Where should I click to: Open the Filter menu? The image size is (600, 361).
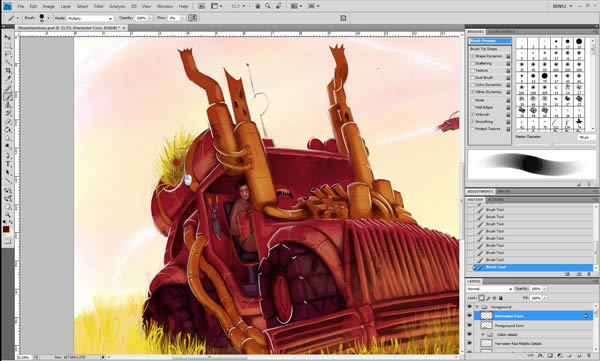coord(98,7)
